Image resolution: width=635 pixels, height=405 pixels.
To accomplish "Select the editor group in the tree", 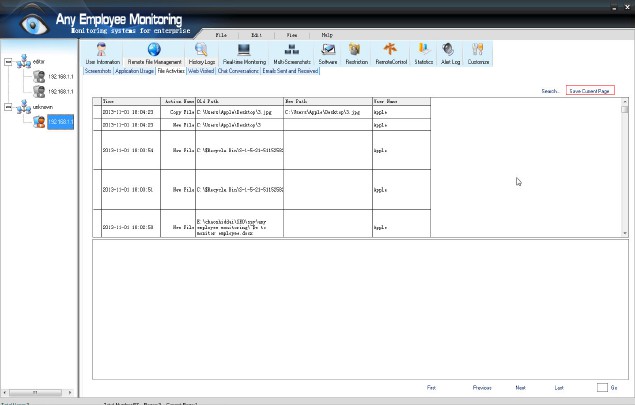I will point(39,62).
